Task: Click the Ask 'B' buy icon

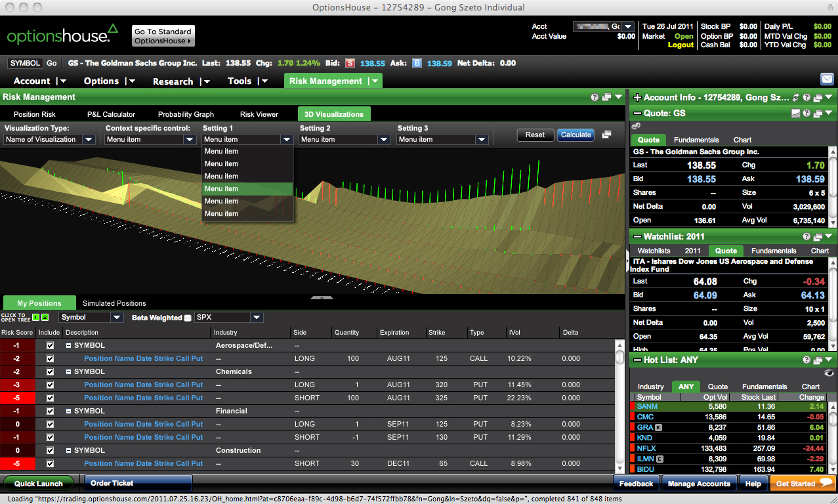Action: 417,63
